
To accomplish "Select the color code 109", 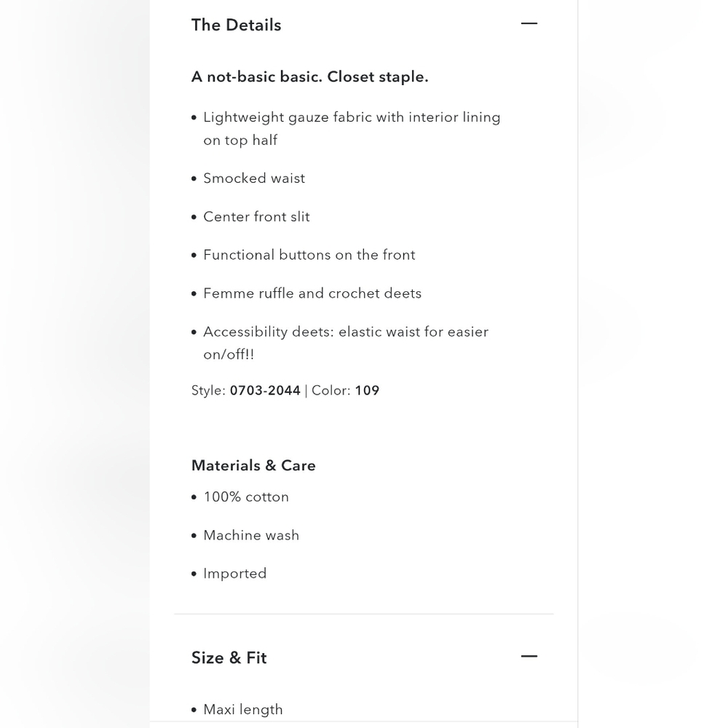I will (367, 390).
